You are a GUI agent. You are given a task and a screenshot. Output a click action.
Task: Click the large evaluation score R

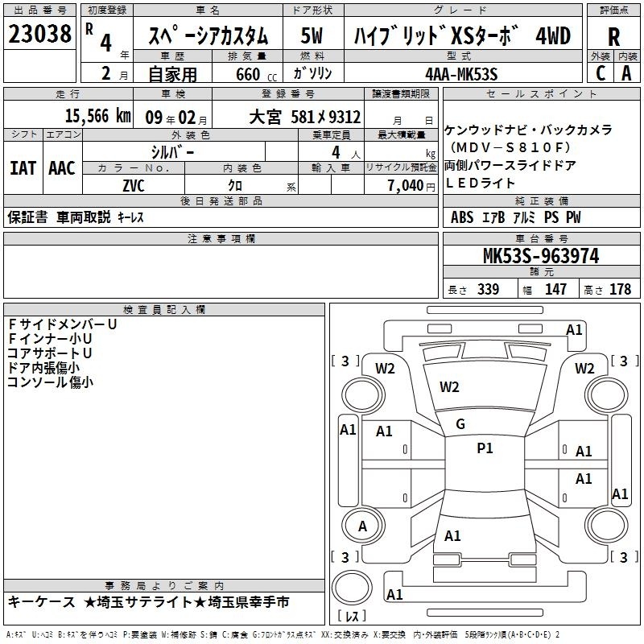[x=613, y=35]
